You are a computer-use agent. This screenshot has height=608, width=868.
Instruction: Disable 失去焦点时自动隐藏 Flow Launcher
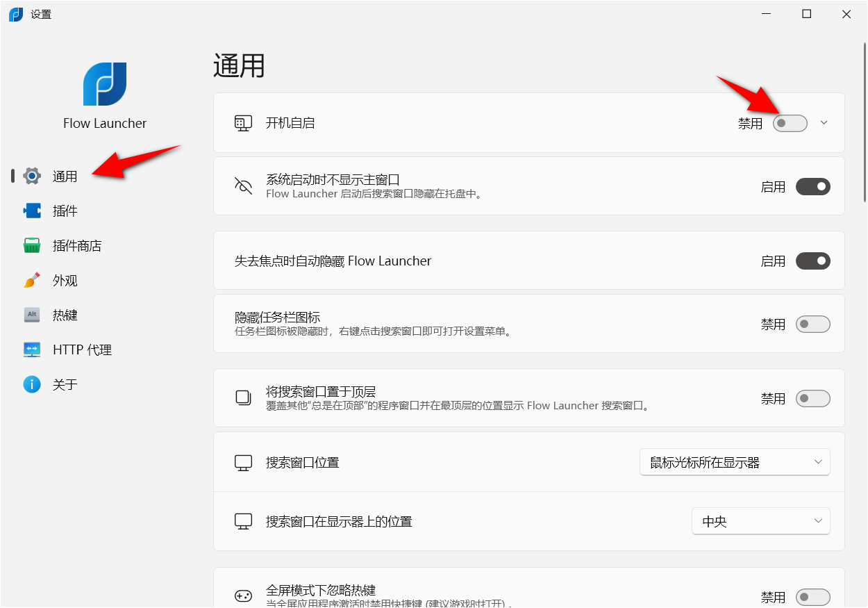click(x=812, y=261)
